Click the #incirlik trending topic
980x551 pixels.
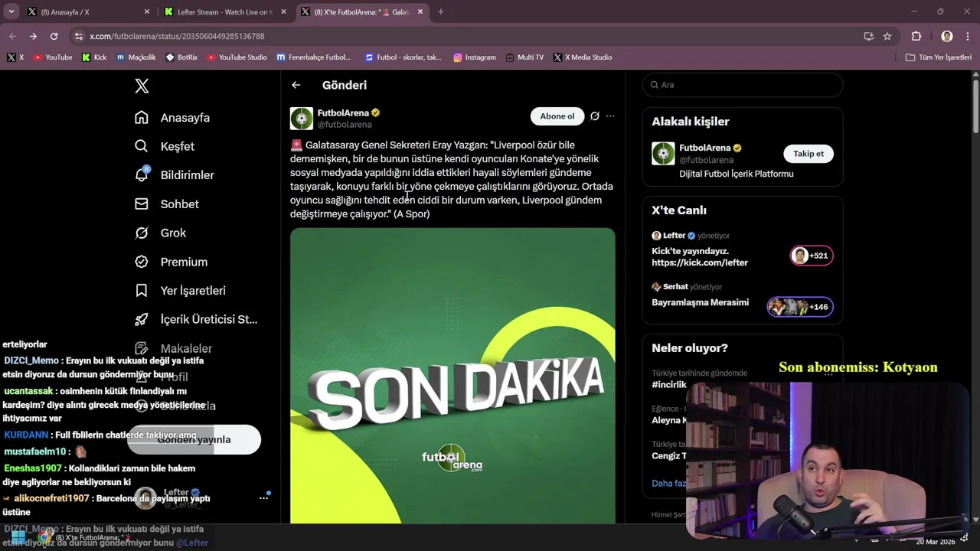click(668, 384)
